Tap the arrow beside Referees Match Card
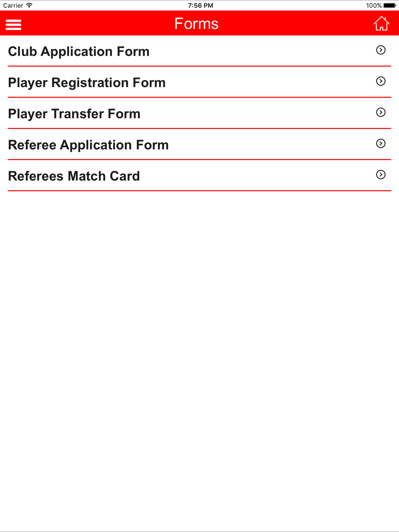Screen dimensions: 399x532 (x=381, y=175)
